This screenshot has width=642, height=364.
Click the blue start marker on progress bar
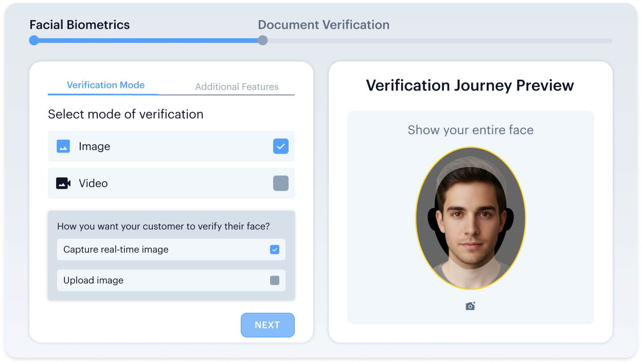coord(34,40)
